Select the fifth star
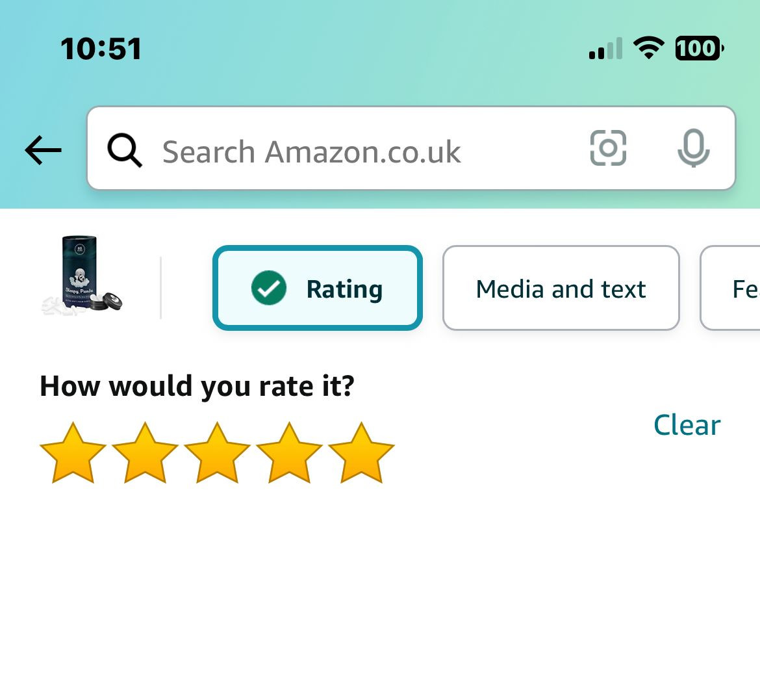 coord(361,453)
